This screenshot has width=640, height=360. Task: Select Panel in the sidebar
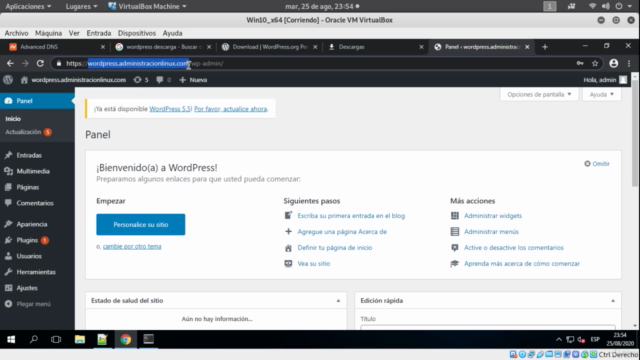pyautogui.click(x=37, y=101)
